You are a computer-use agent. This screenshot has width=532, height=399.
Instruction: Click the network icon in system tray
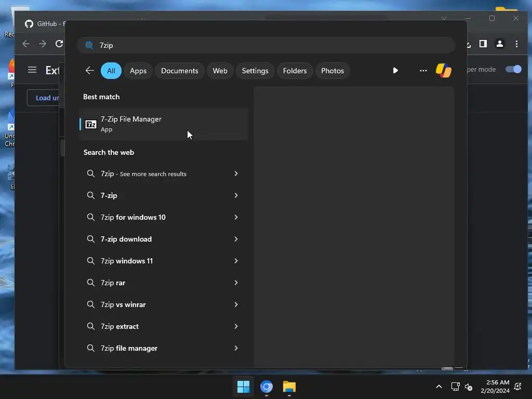[455, 387]
